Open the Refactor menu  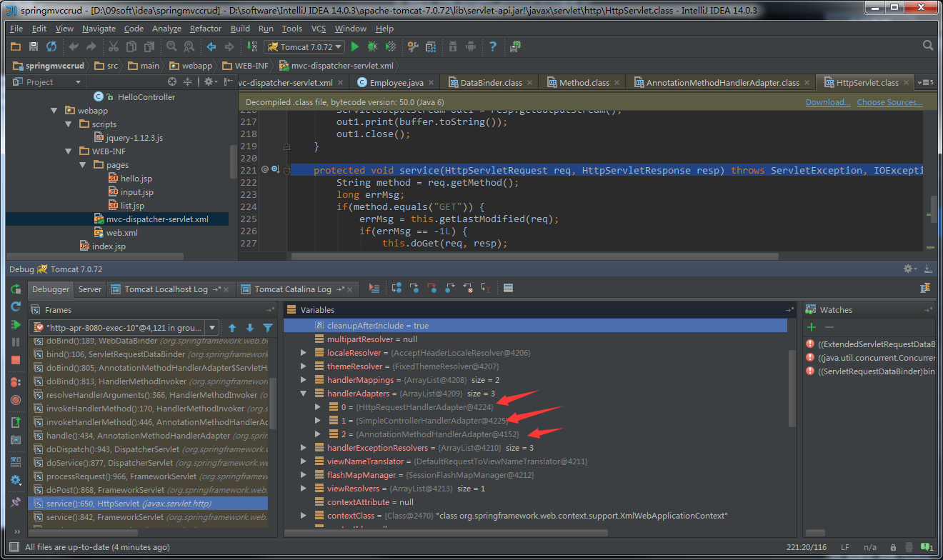coord(206,29)
